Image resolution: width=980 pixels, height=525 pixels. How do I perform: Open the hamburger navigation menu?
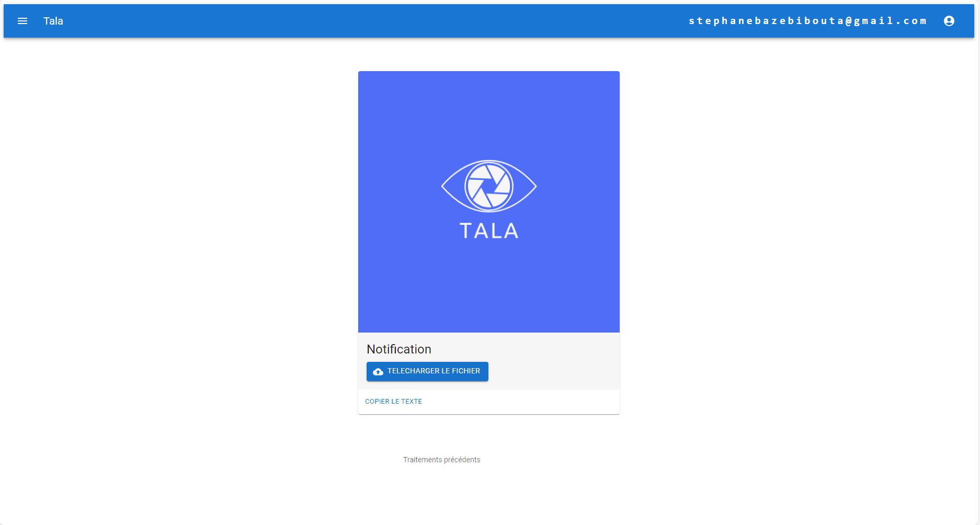[22, 21]
